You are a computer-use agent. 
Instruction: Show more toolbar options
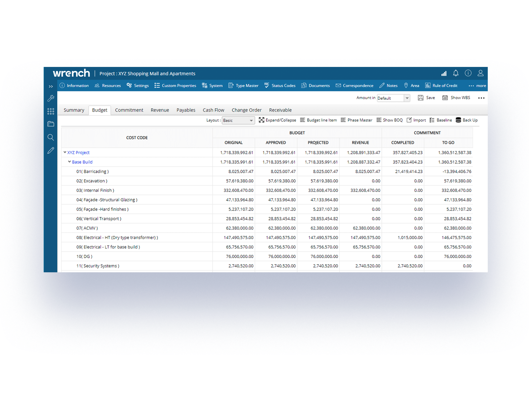(477, 86)
